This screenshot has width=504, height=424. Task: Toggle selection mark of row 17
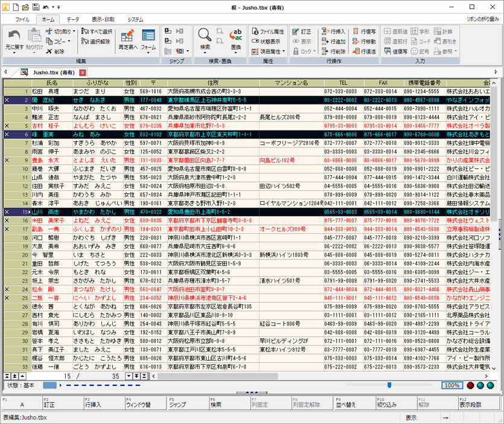click(x=7, y=229)
